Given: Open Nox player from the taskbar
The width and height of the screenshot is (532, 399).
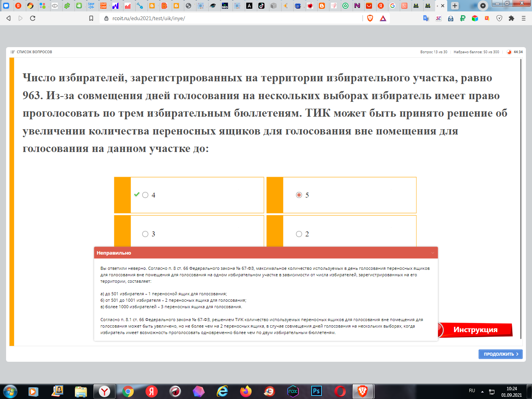Looking at the screenshot, I should click(293, 391).
